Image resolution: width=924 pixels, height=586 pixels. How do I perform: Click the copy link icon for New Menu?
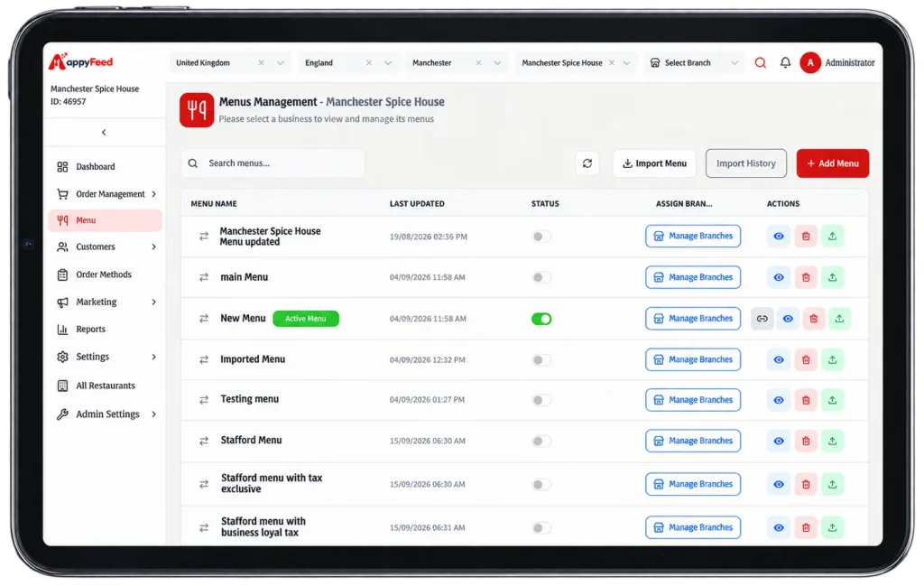(x=762, y=319)
